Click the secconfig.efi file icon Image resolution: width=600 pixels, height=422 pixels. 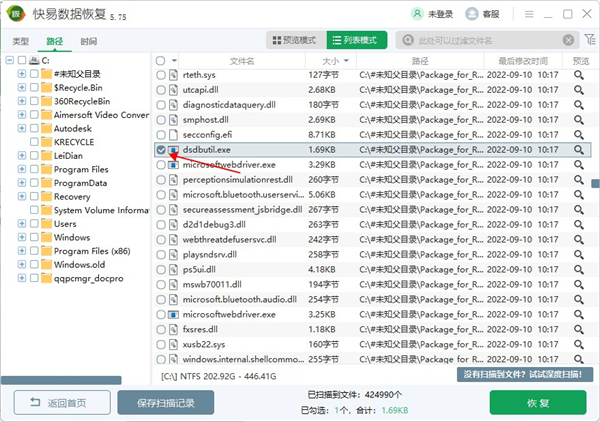[173, 135]
